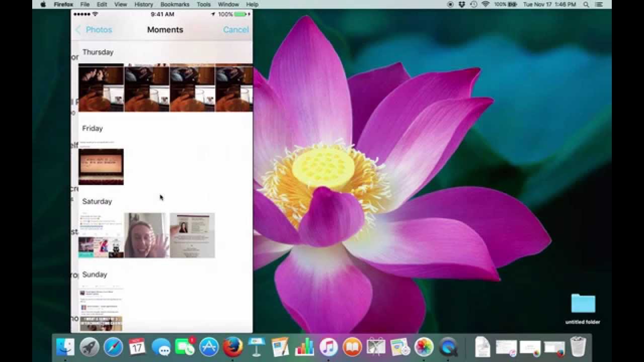The width and height of the screenshot is (644, 362).
Task: Open Safari compass icon in dock
Action: pyautogui.click(x=113, y=347)
